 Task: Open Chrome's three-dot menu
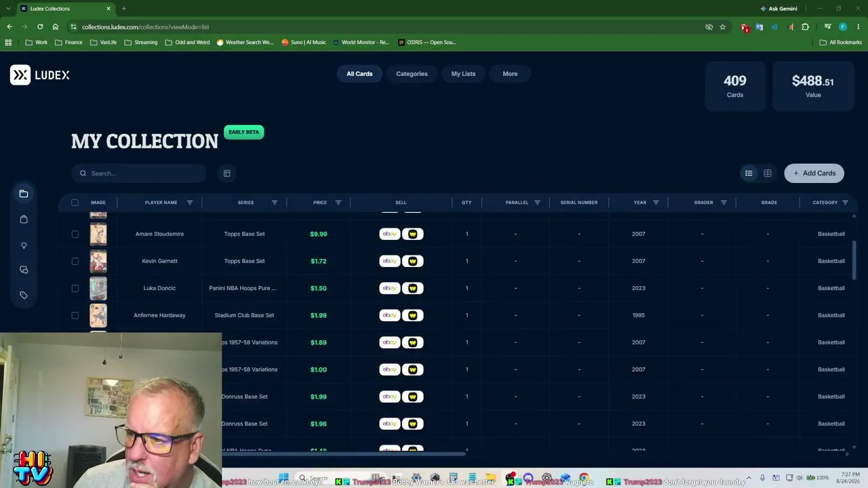858,27
